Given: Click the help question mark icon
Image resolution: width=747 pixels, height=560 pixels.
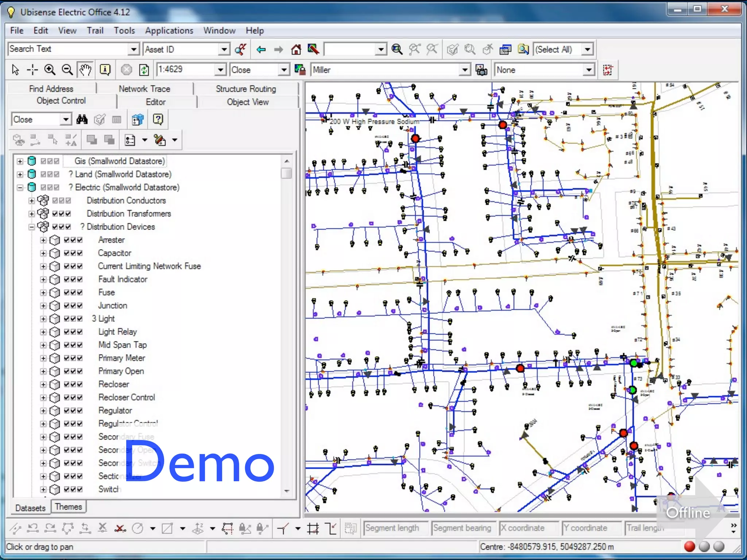Looking at the screenshot, I should pos(158,120).
